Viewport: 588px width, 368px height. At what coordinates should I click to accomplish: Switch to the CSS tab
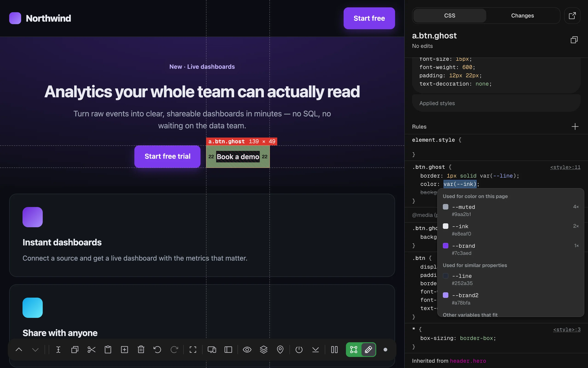[x=449, y=16]
